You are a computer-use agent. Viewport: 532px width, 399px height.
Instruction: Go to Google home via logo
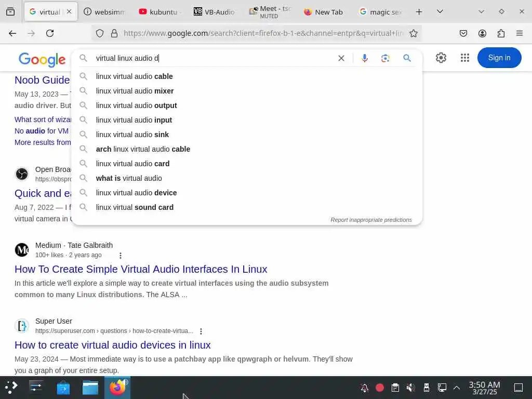click(42, 59)
